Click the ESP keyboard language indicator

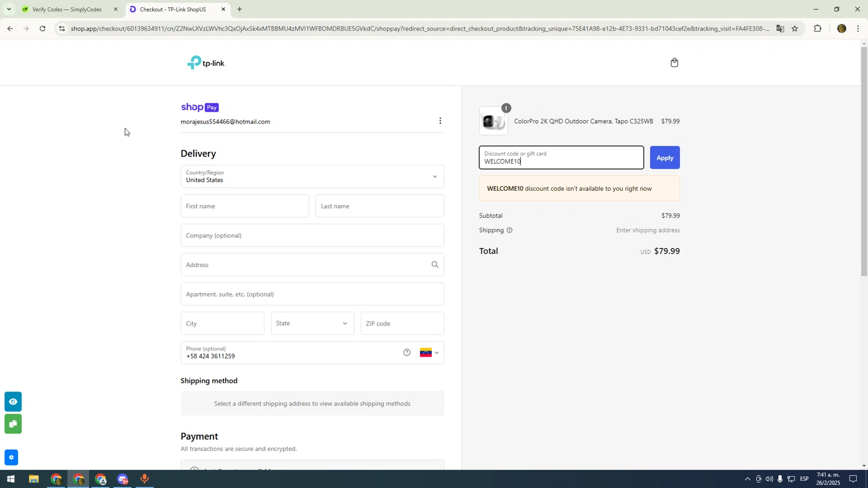(x=804, y=479)
